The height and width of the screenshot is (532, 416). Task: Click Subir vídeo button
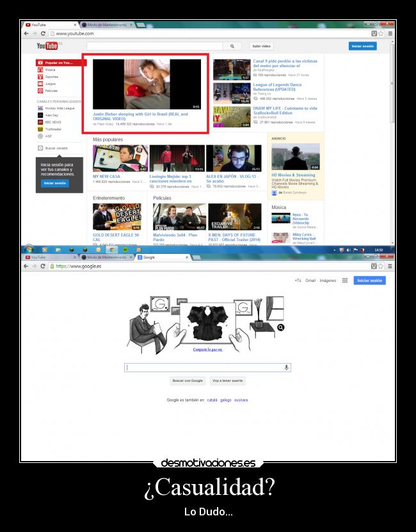[x=261, y=46]
